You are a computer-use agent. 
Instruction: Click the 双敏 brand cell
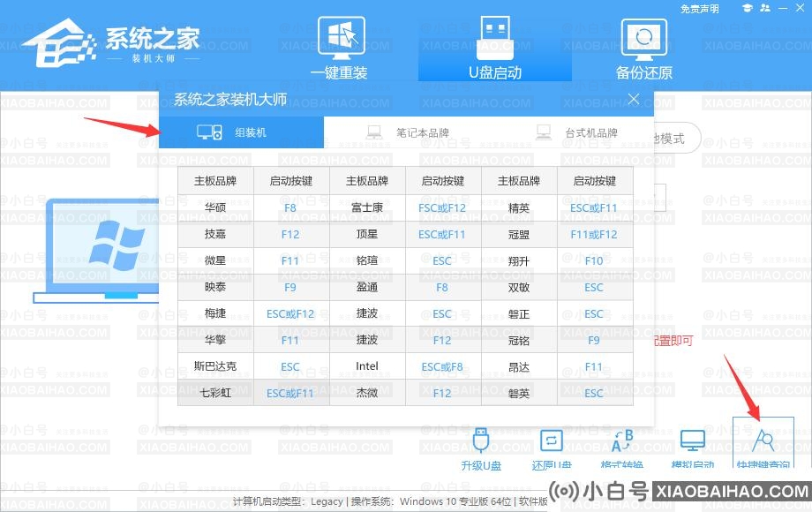519,287
